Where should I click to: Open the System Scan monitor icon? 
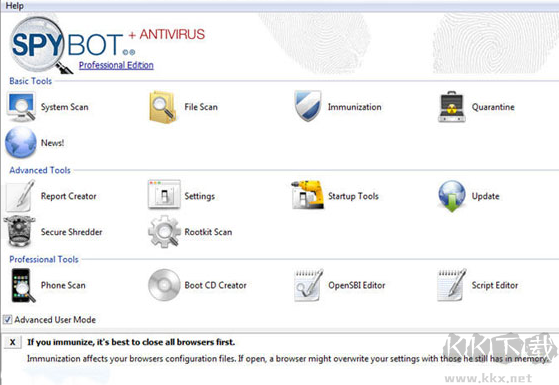tap(21, 107)
